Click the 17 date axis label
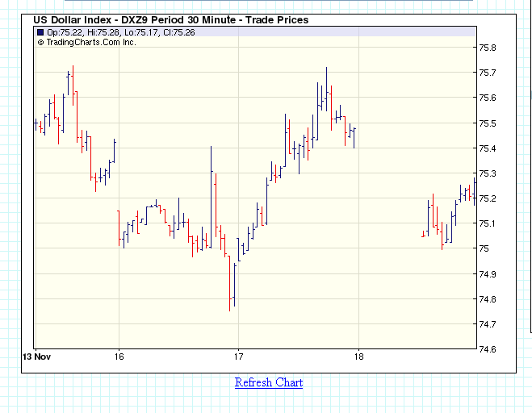 (x=238, y=357)
